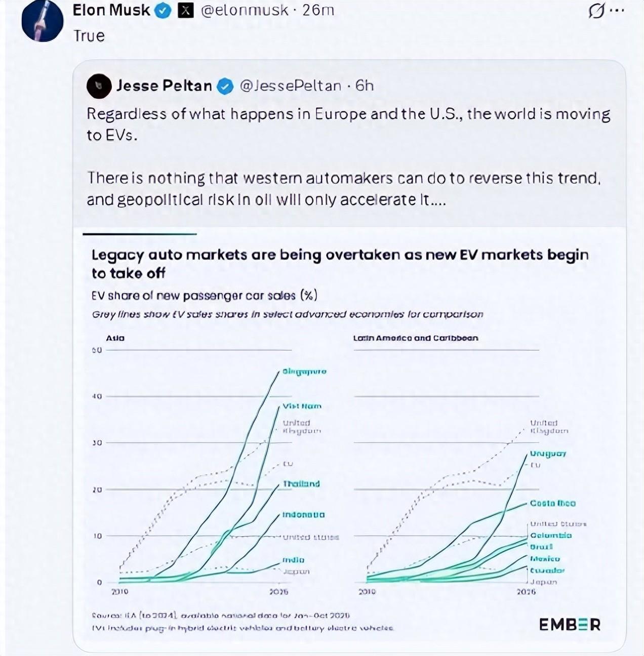The width and height of the screenshot is (644, 656).
Task: Open Jesse Peltan's profile avatar
Action: point(99,86)
